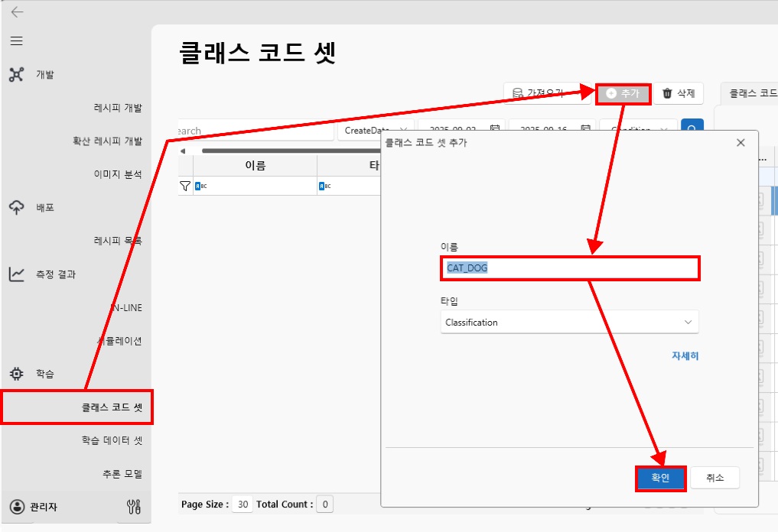Viewport: 778px width, 532px height.
Task: Open 클래스 코드 셋 menu item
Action: click(x=112, y=407)
